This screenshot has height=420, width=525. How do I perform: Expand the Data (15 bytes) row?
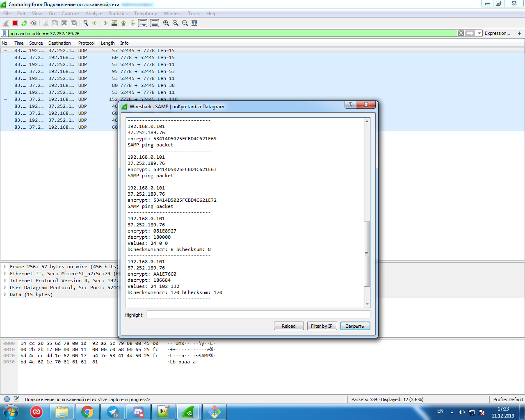point(5,294)
